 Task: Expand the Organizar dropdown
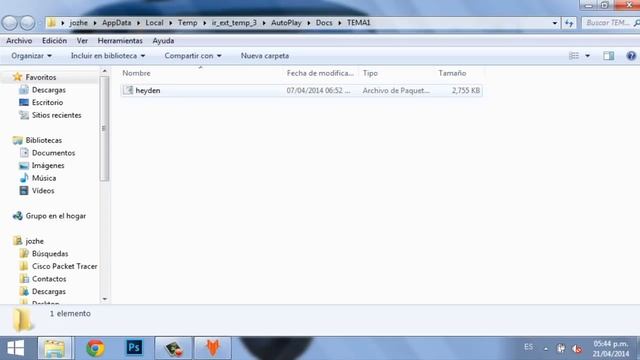pos(31,56)
